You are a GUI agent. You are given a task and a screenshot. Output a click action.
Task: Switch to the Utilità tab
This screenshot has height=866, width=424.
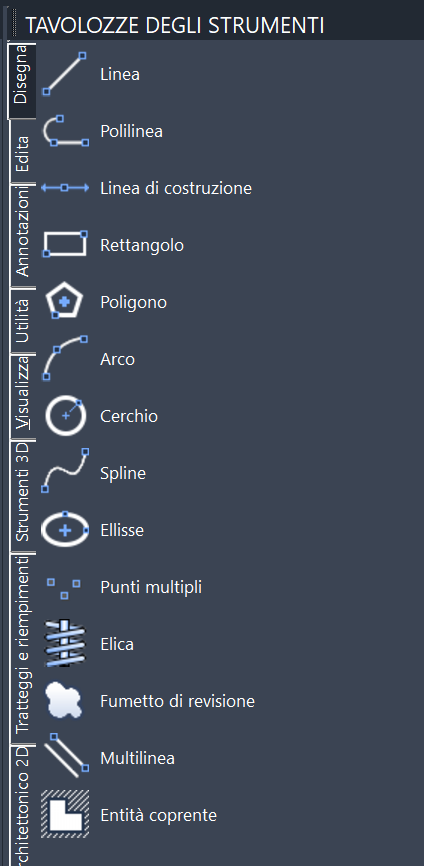pyautogui.click(x=23, y=321)
